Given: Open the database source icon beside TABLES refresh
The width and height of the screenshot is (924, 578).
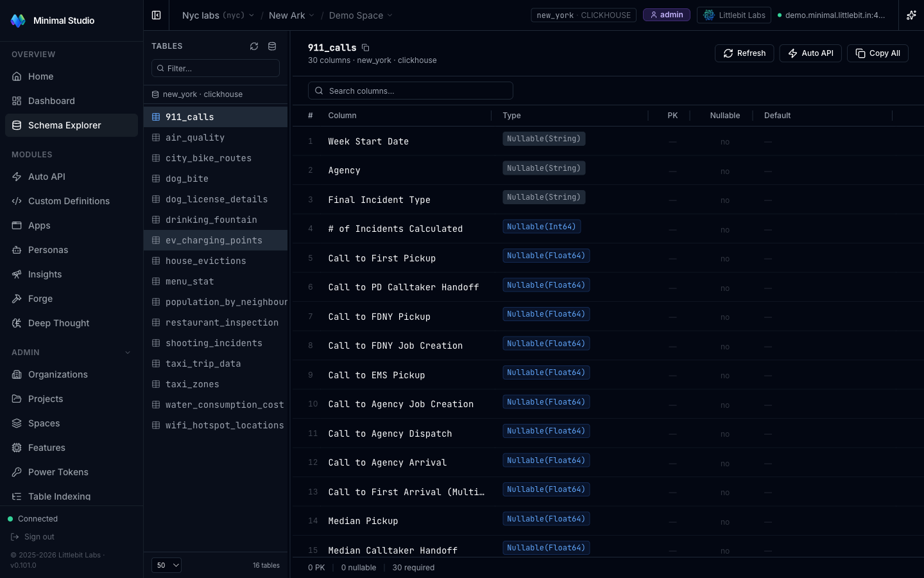Looking at the screenshot, I should (x=272, y=46).
